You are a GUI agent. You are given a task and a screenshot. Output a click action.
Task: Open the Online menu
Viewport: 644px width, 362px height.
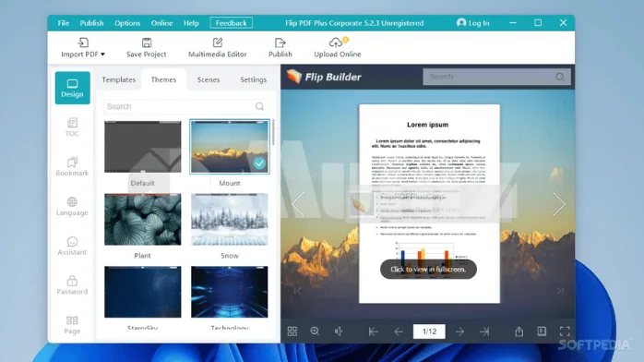pyautogui.click(x=161, y=23)
